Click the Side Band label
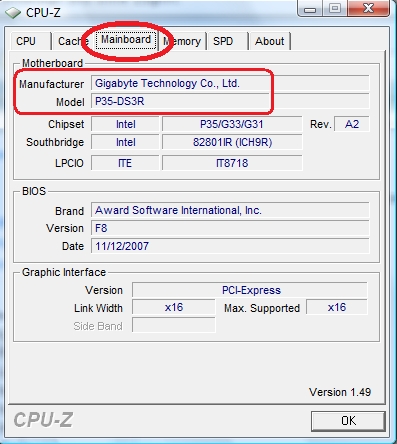This screenshot has height=444, width=397. point(98,326)
